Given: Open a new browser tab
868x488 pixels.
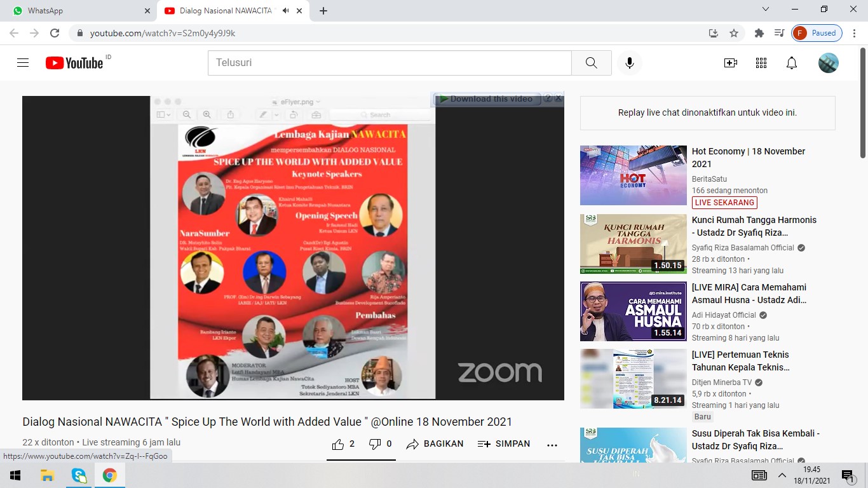Looking at the screenshot, I should click(323, 11).
